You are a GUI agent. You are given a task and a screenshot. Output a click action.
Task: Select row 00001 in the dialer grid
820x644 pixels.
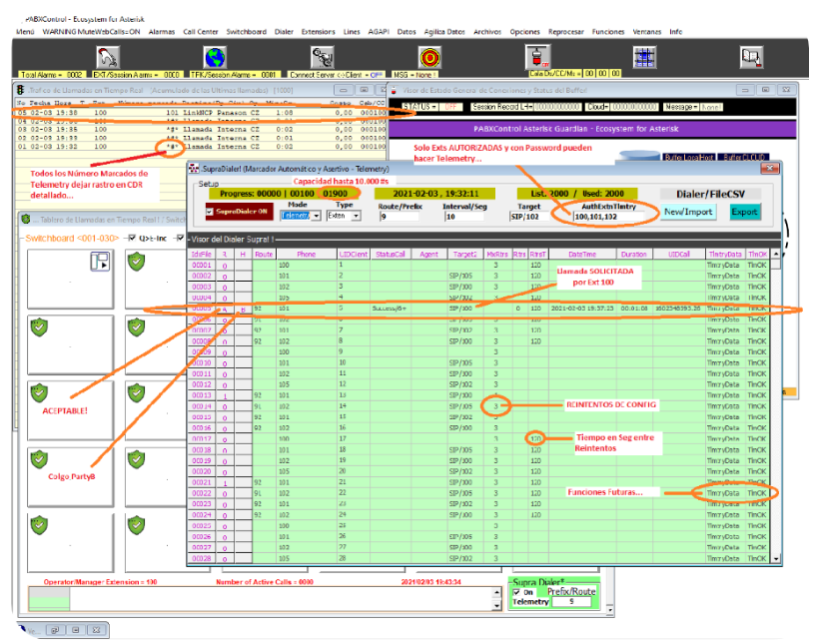[x=478, y=265]
